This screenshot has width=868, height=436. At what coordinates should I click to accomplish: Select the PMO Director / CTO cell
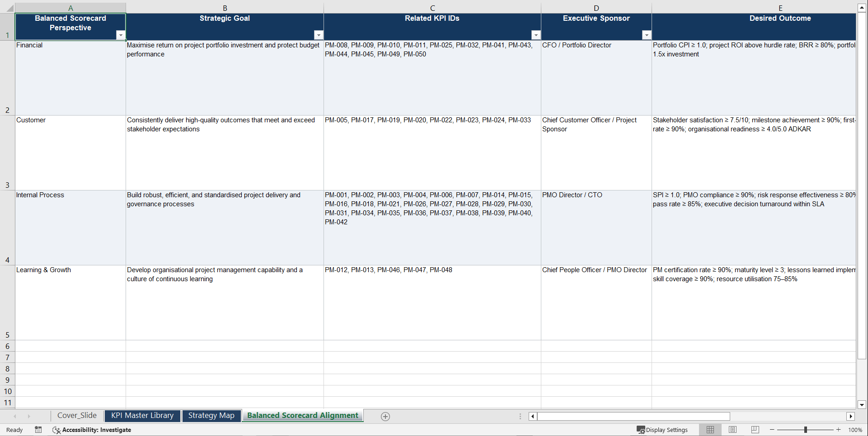pyautogui.click(x=596, y=228)
